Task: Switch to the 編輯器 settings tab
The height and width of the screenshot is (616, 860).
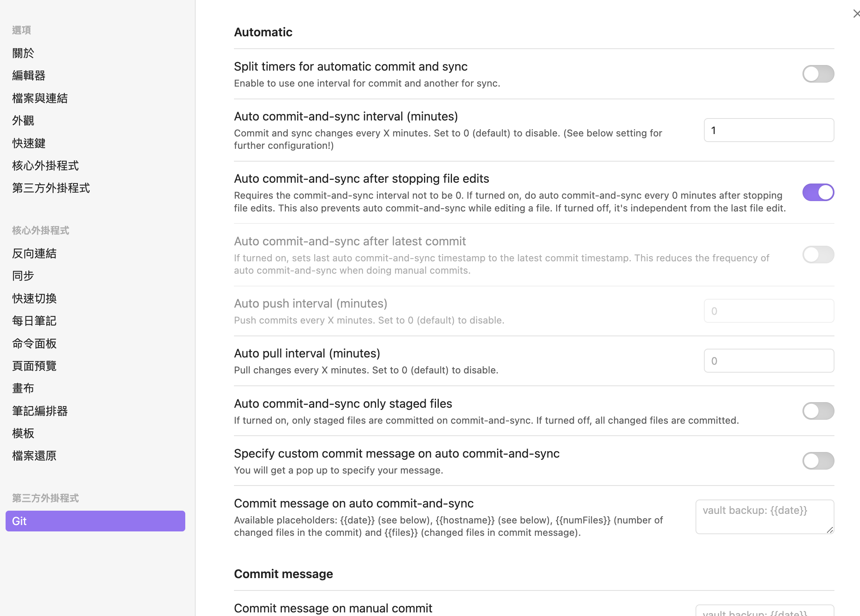Action: (x=29, y=75)
